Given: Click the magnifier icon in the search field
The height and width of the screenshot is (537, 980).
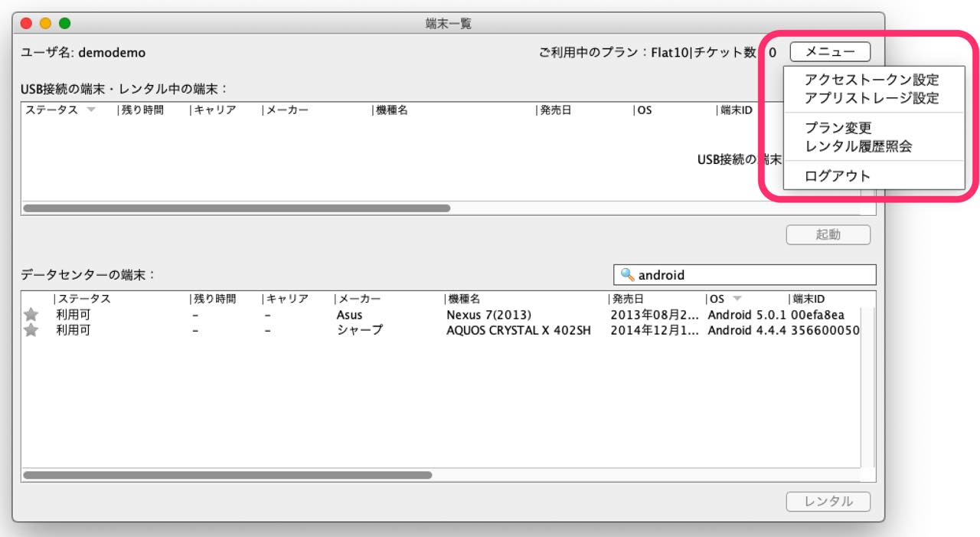Looking at the screenshot, I should coord(627,275).
